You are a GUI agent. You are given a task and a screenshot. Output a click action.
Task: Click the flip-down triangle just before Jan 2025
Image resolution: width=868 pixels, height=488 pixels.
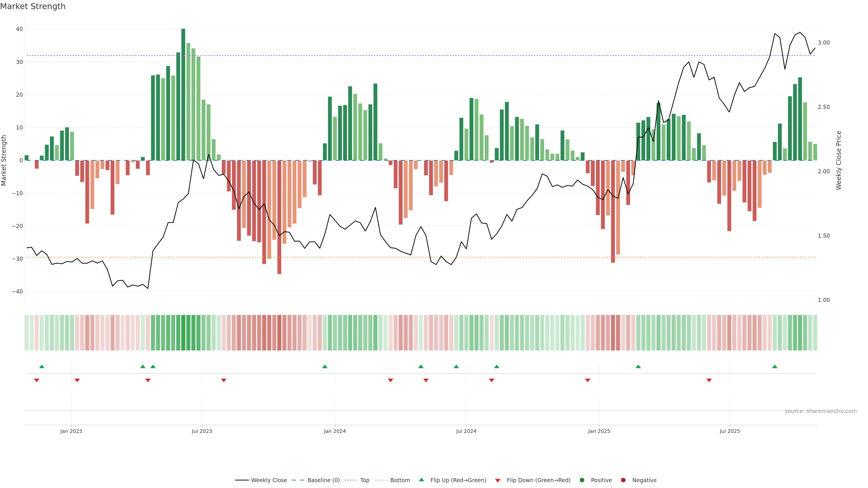tap(588, 380)
